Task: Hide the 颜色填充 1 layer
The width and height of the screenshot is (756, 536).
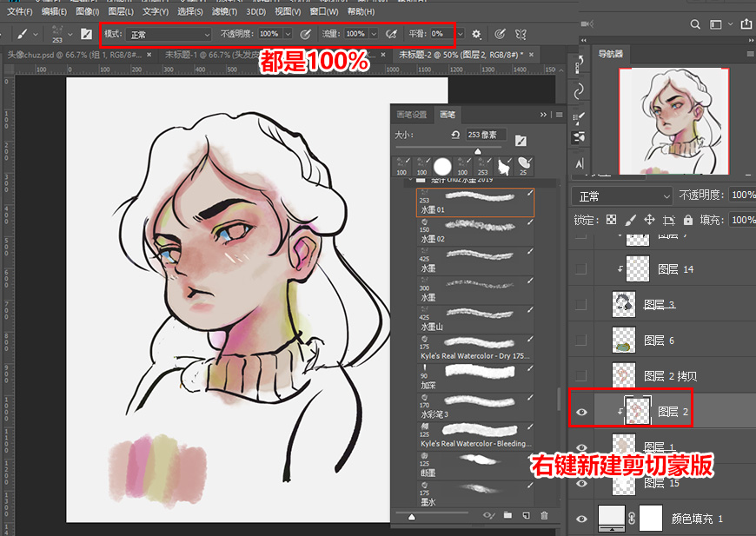Action: pyautogui.click(x=581, y=519)
